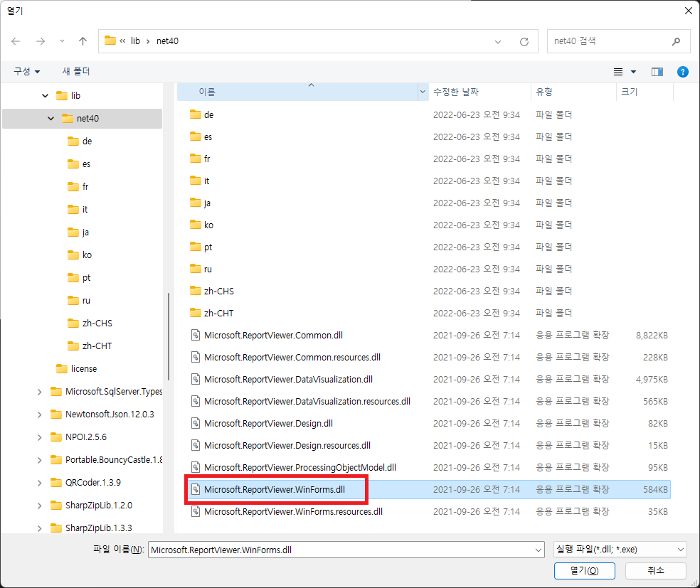This screenshot has height=588, width=700.
Task: Open the 구성 menu
Action: (26, 71)
